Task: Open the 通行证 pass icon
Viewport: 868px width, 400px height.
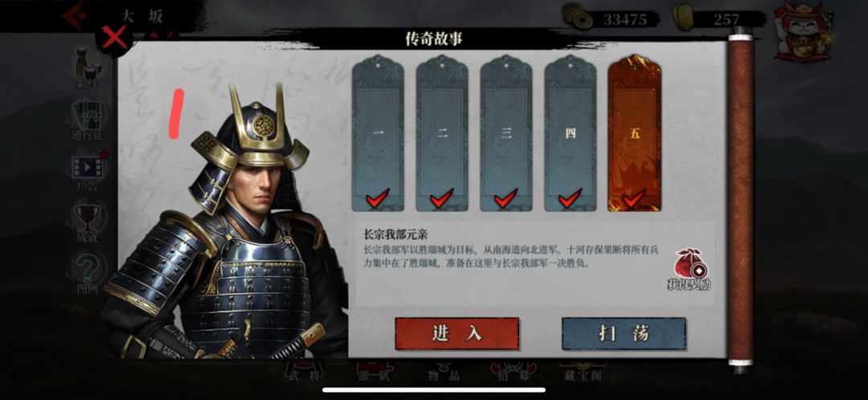Action: (x=88, y=120)
